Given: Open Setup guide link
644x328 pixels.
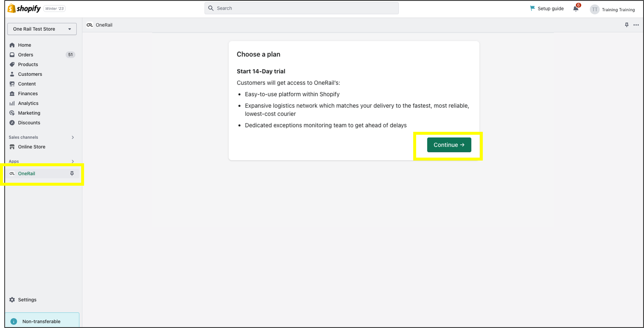Looking at the screenshot, I should (x=550, y=9).
